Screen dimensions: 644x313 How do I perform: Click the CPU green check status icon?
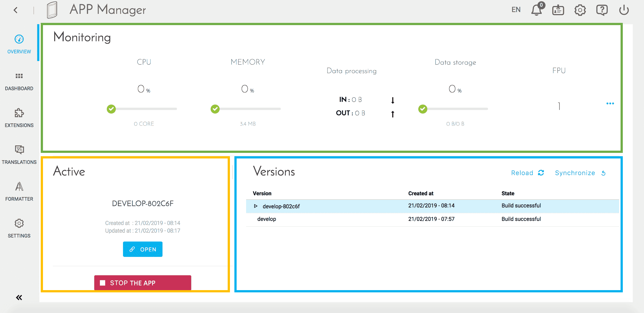[x=111, y=109]
